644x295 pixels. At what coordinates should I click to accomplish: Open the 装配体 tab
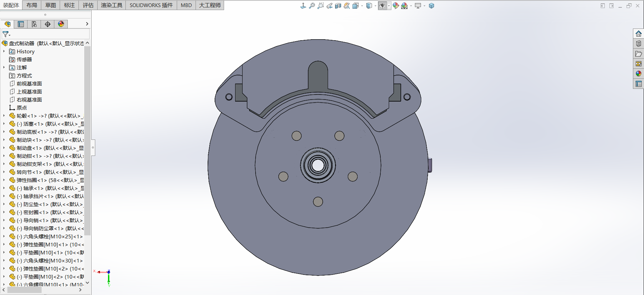(x=11, y=5)
